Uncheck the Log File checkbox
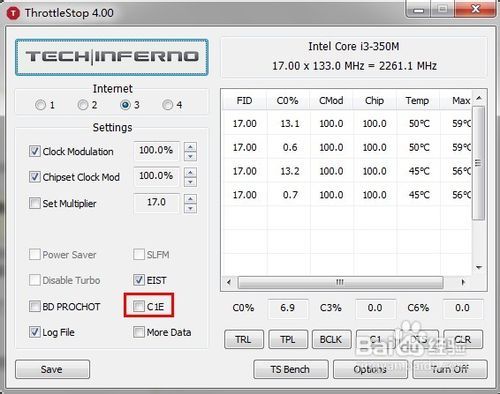Screen dimensions: 500x394 35,332
